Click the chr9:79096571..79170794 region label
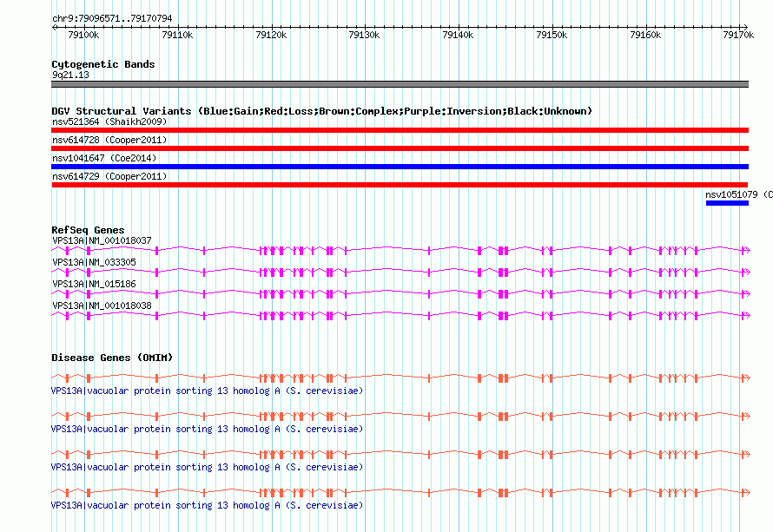773x532 pixels. coord(112,18)
